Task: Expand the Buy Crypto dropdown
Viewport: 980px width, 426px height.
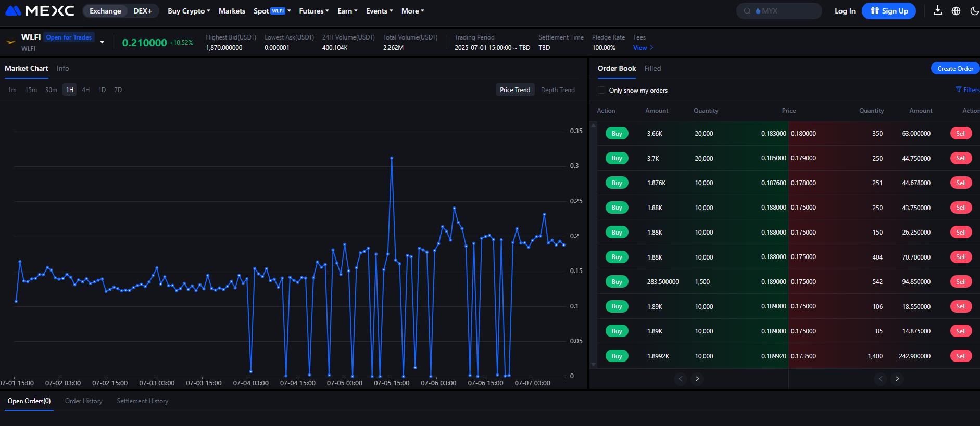Action: [189, 11]
